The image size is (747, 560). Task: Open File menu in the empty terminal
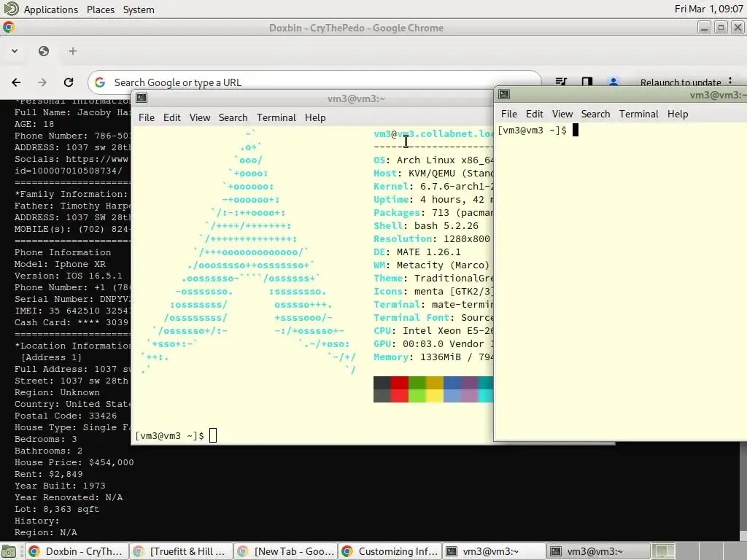tap(508, 114)
